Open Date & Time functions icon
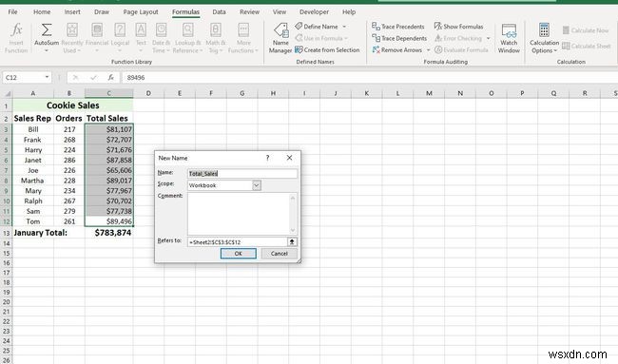618x364 pixels. tap(162, 30)
